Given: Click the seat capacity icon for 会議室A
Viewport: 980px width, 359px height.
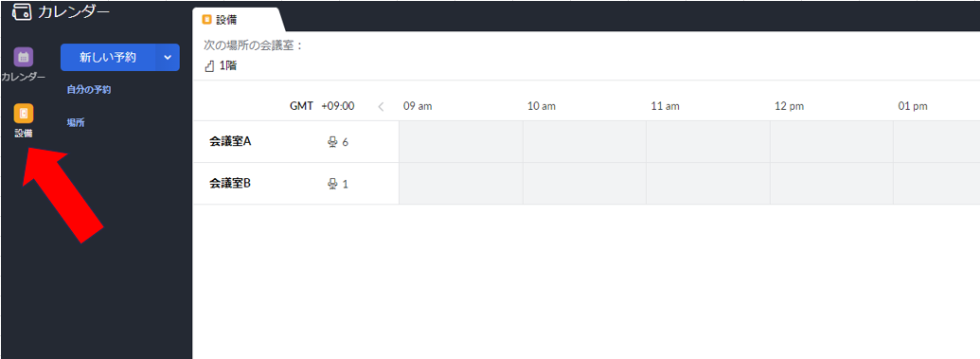Looking at the screenshot, I should (x=332, y=142).
